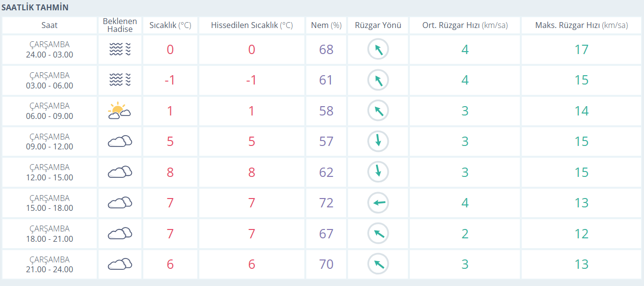Click the wind compass for 12.00 - 15.00
The width and height of the screenshot is (644, 286).
(378, 172)
